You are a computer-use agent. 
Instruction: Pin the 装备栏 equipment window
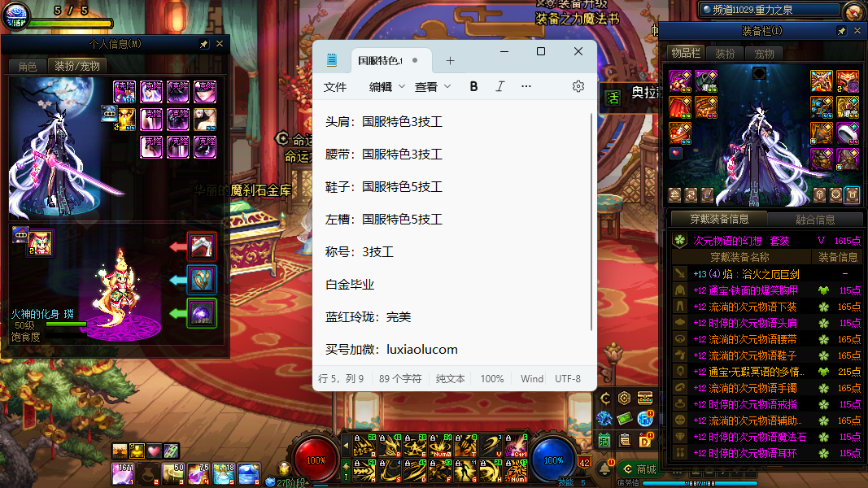841,31
